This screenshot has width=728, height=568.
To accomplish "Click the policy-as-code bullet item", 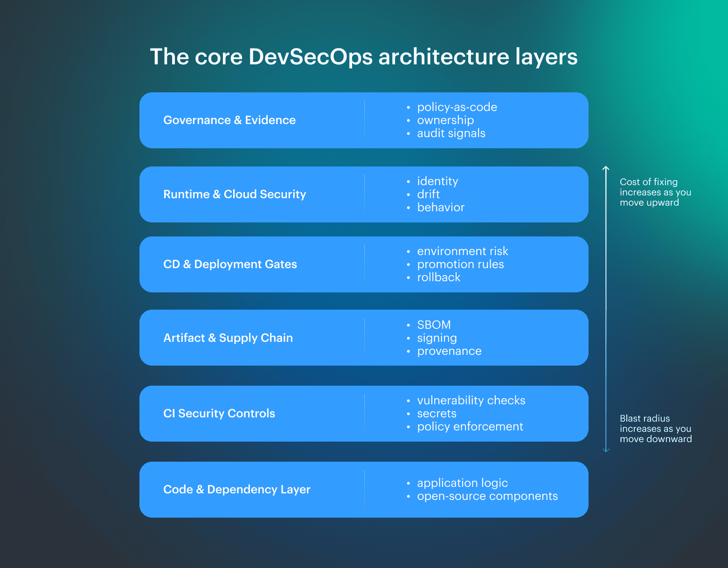I will tap(457, 107).
